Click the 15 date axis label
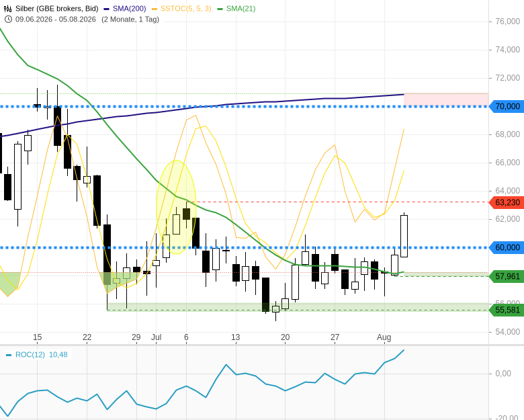Viewport: 524px width, 420px height. point(38,337)
